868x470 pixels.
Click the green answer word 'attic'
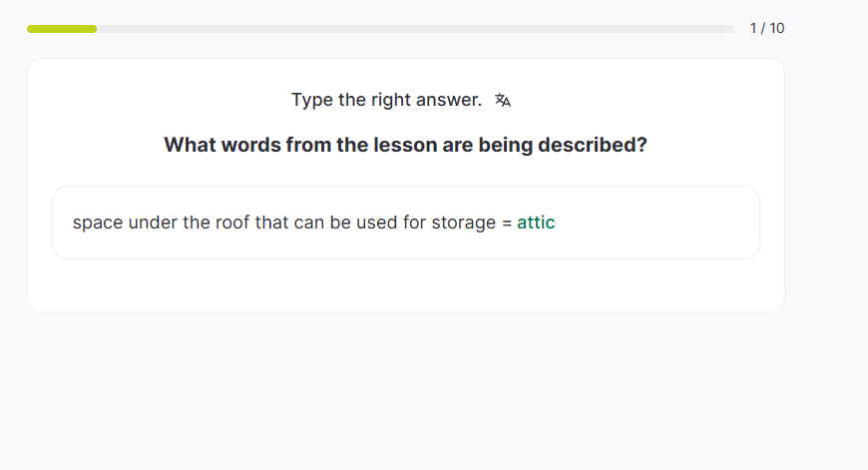coord(536,223)
